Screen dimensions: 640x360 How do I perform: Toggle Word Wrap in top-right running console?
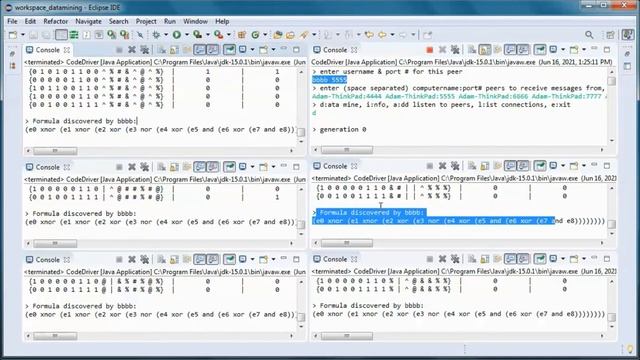click(x=497, y=50)
